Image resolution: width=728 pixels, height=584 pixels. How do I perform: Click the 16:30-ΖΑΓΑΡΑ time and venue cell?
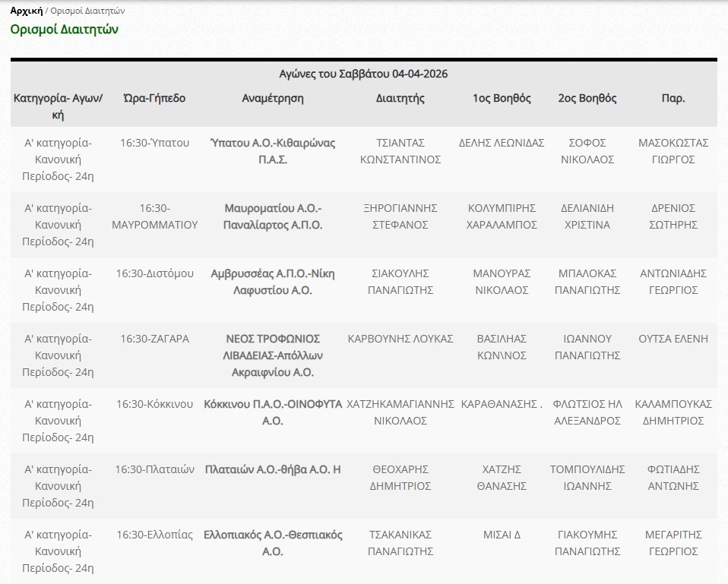point(154,339)
